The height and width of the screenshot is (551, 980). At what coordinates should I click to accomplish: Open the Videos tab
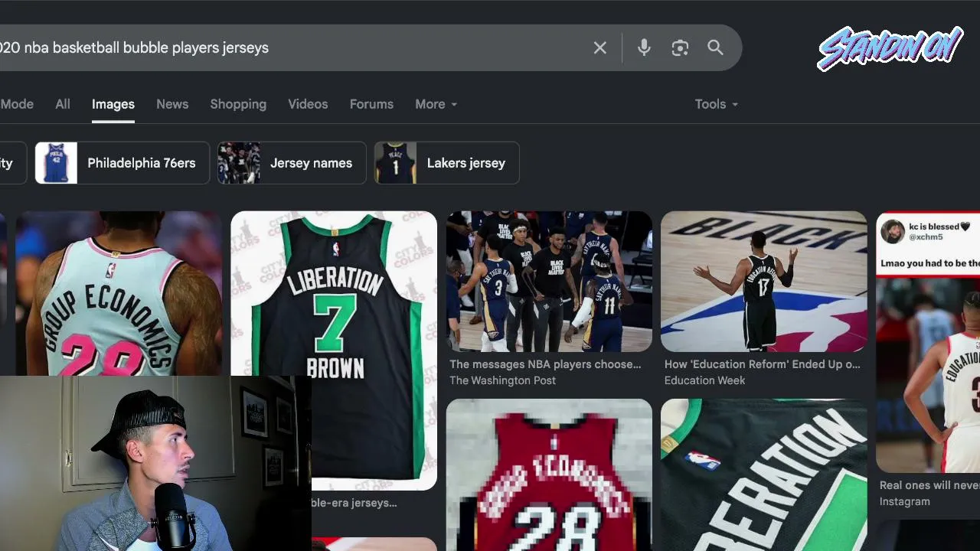pyautogui.click(x=308, y=104)
